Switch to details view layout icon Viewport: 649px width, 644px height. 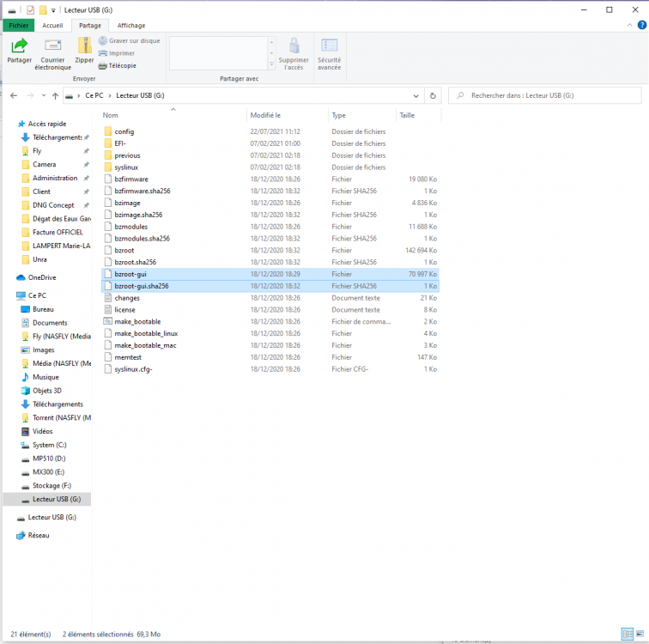click(x=628, y=634)
